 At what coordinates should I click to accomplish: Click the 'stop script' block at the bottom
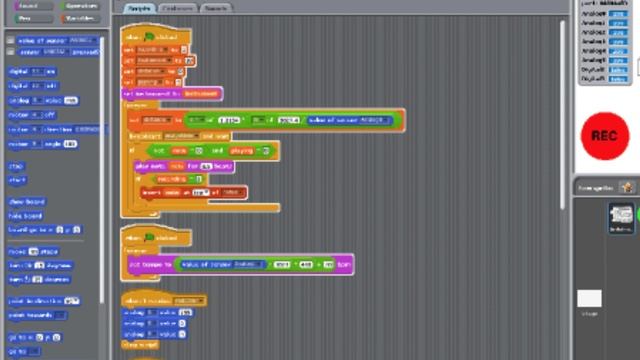[x=140, y=345]
